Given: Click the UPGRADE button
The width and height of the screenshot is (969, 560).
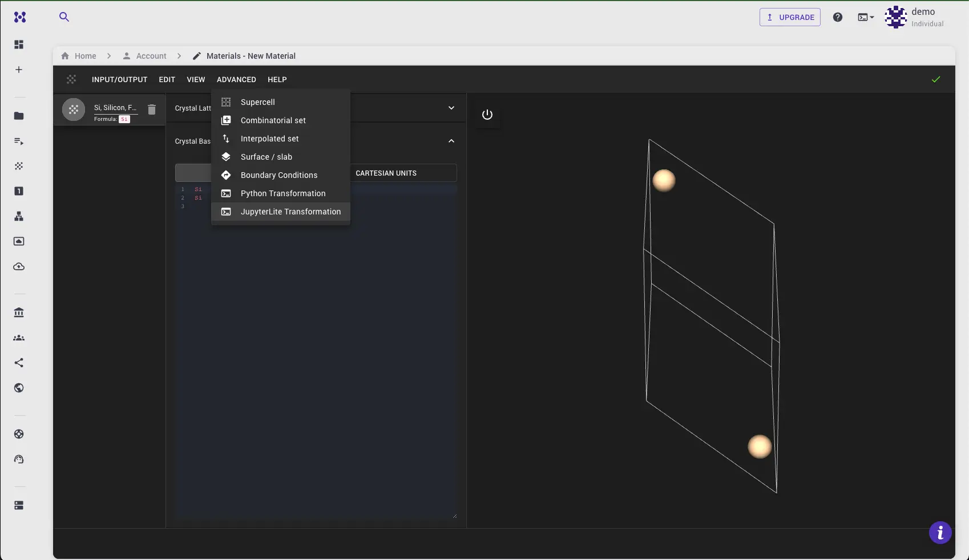Looking at the screenshot, I should [x=790, y=17].
